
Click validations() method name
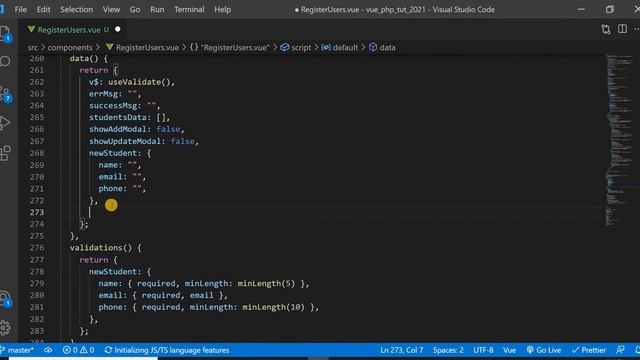(101, 247)
